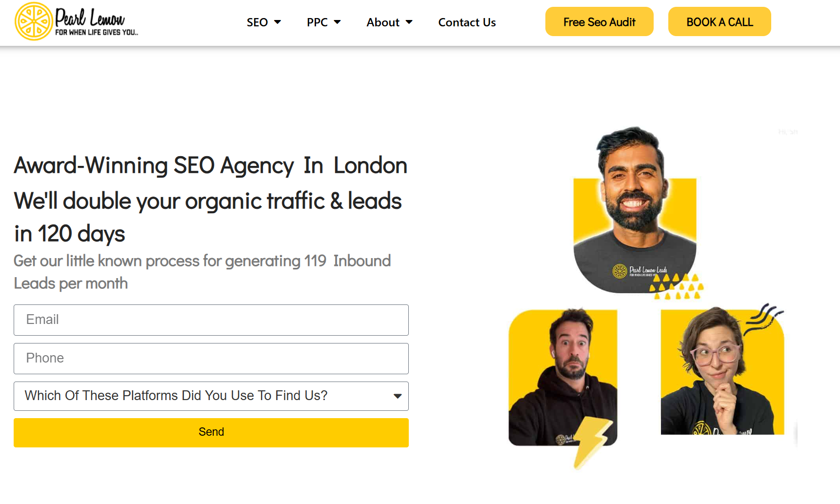Click the caret arrow next to SEO
The height and width of the screenshot is (504, 840).
click(x=278, y=22)
